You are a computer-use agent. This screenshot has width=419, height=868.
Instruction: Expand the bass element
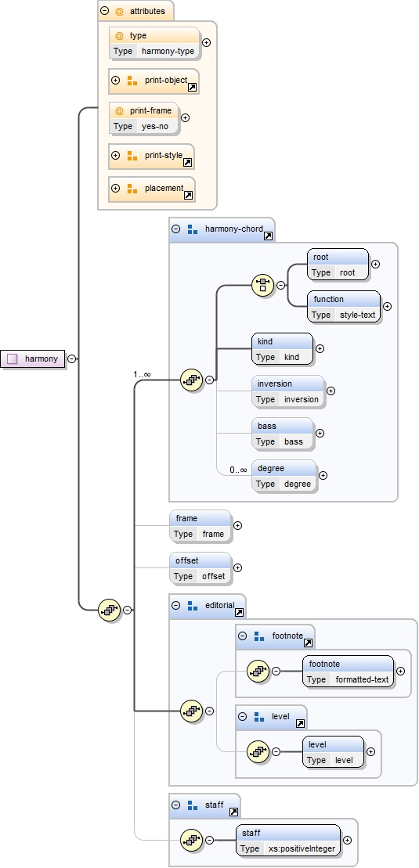point(320,433)
